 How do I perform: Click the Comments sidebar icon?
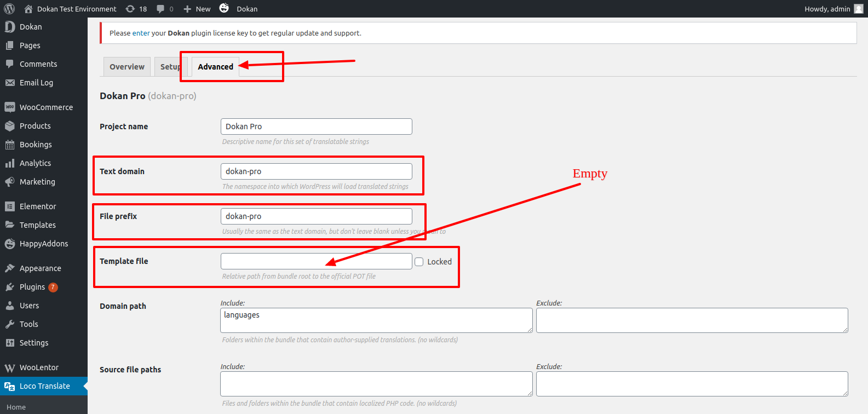click(x=10, y=64)
